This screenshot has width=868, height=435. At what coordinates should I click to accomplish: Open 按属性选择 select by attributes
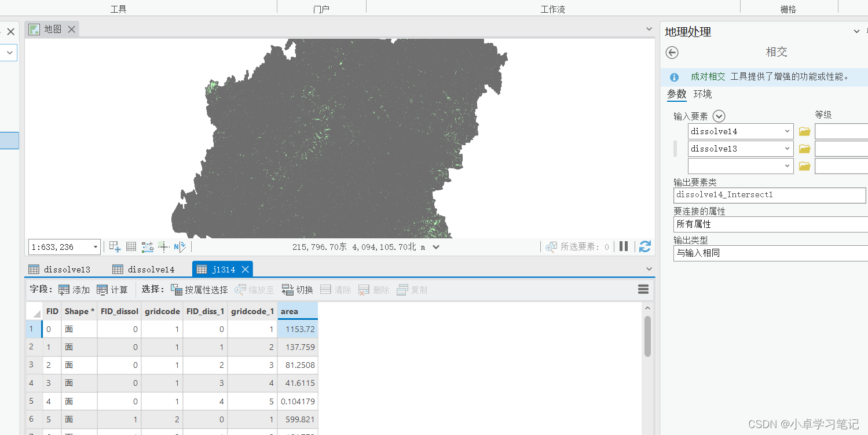tap(199, 290)
